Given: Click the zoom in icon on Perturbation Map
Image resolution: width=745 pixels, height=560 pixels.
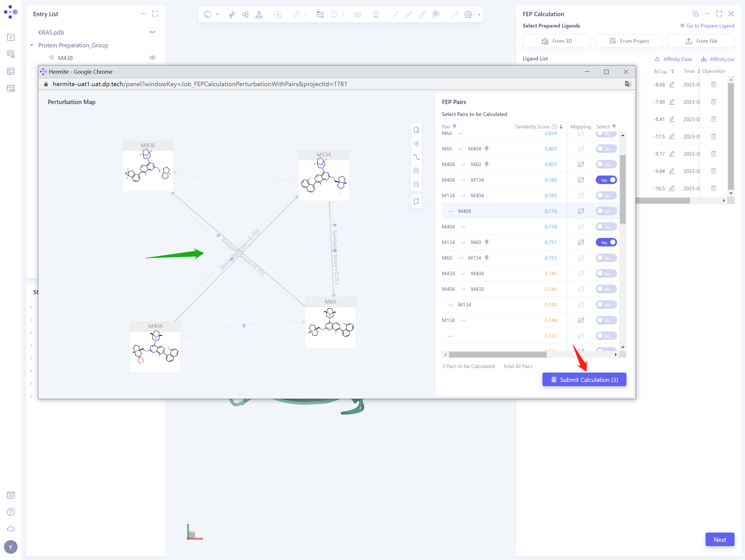Looking at the screenshot, I should (x=416, y=171).
